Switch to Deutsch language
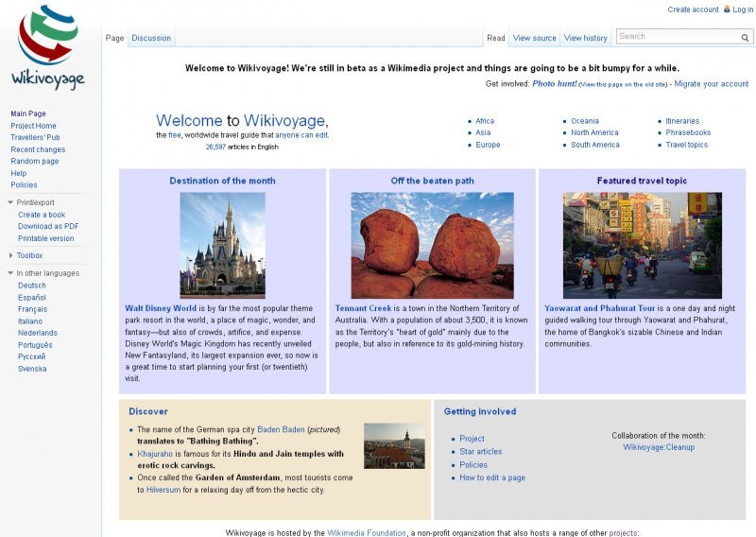The width and height of the screenshot is (756, 537). pos(32,286)
